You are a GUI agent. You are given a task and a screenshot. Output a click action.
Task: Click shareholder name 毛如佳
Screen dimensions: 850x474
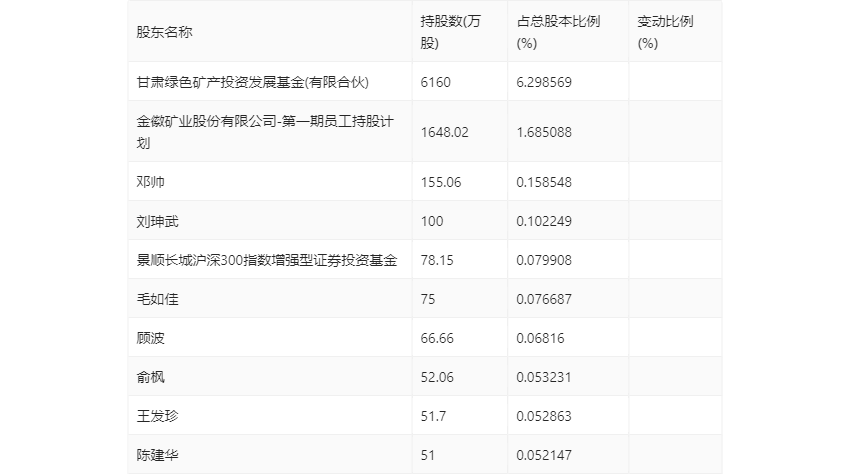[x=157, y=299]
